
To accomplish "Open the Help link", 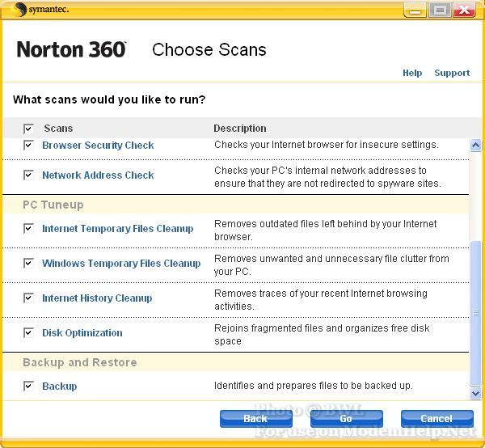I will coord(412,73).
